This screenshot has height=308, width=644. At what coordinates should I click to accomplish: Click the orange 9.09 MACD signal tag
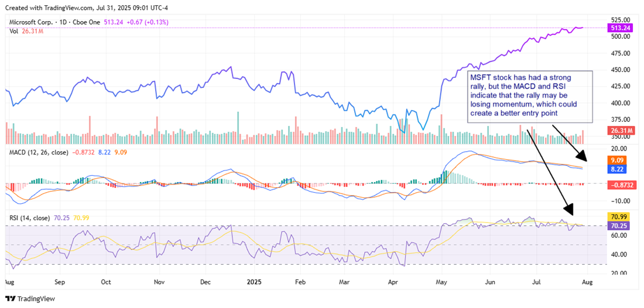[619, 160]
